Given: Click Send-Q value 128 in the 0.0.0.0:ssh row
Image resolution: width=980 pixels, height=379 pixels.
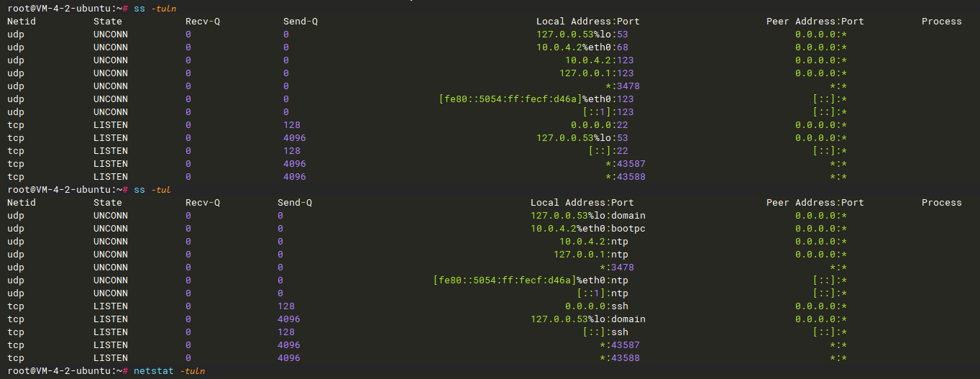Looking at the screenshot, I should [x=286, y=306].
